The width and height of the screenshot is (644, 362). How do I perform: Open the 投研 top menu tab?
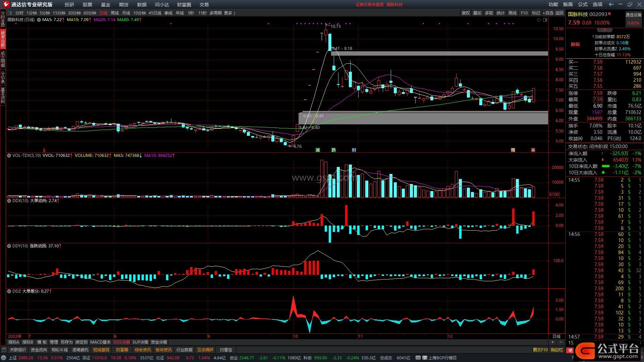69,5
